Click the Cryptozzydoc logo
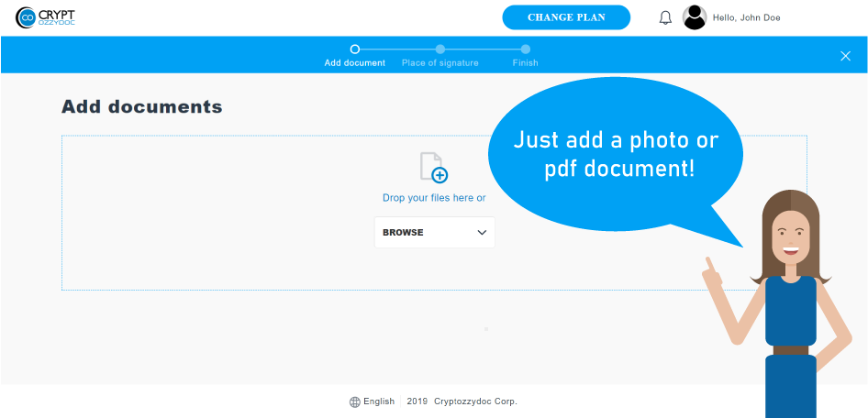The height and width of the screenshot is (418, 868). [x=45, y=17]
